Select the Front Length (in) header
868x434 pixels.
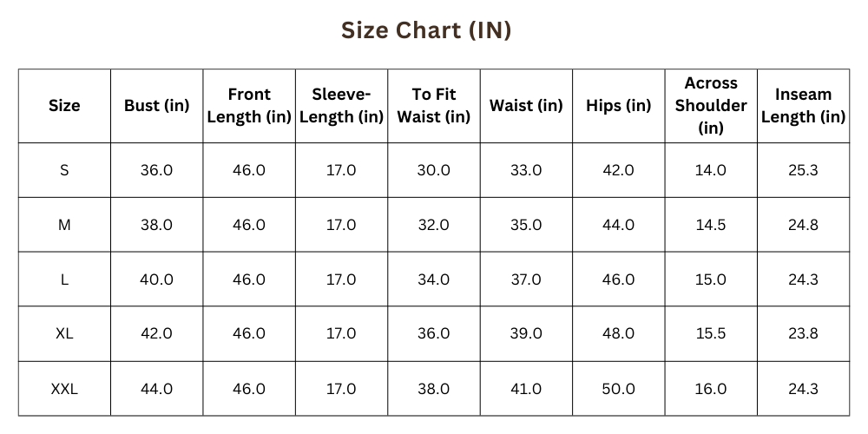tap(249, 106)
